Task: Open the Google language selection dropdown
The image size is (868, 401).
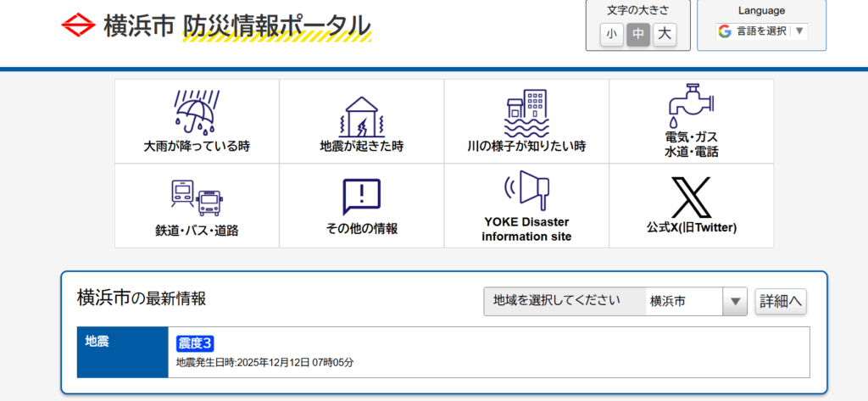Action: (761, 31)
